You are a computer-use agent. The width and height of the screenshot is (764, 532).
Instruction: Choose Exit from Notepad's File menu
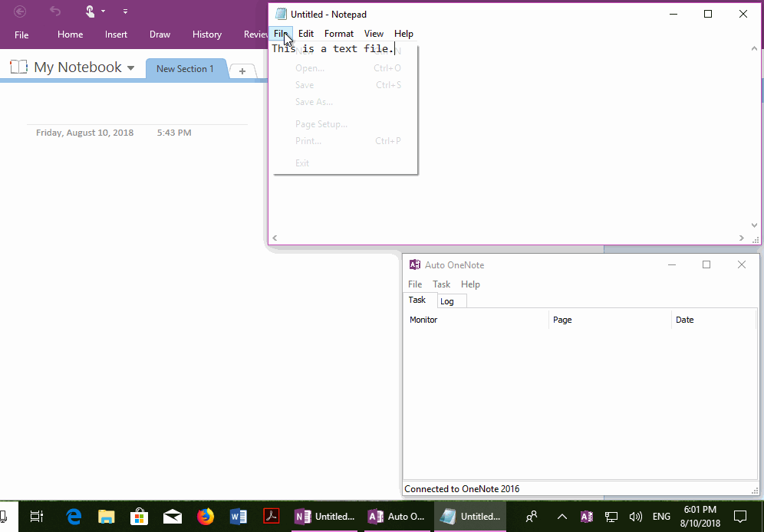pyautogui.click(x=302, y=163)
